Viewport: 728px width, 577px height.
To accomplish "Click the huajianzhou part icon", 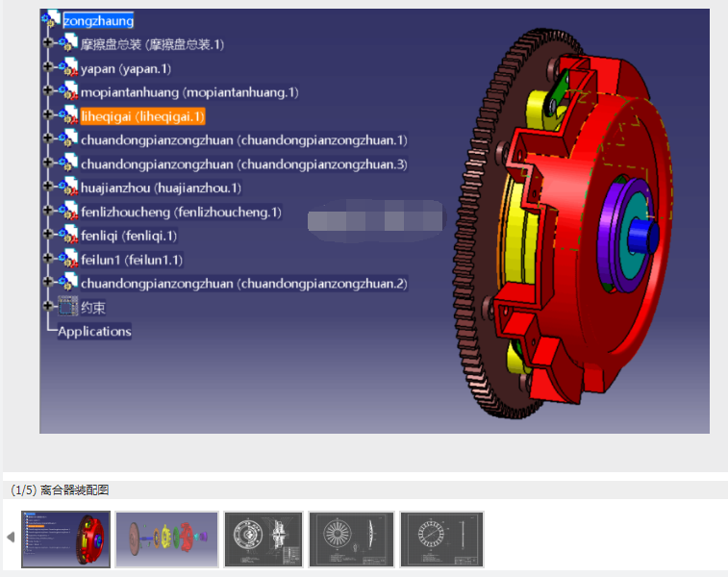I will [x=68, y=187].
